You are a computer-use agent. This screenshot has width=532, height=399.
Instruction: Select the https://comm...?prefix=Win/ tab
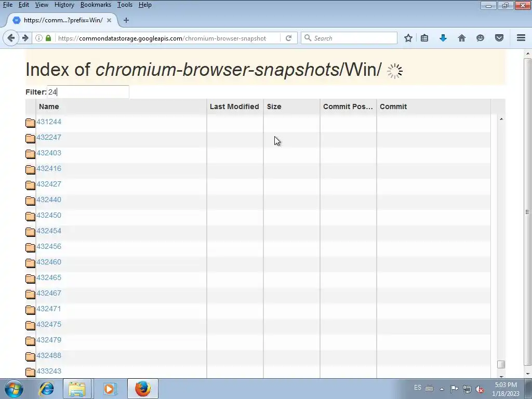point(63,20)
